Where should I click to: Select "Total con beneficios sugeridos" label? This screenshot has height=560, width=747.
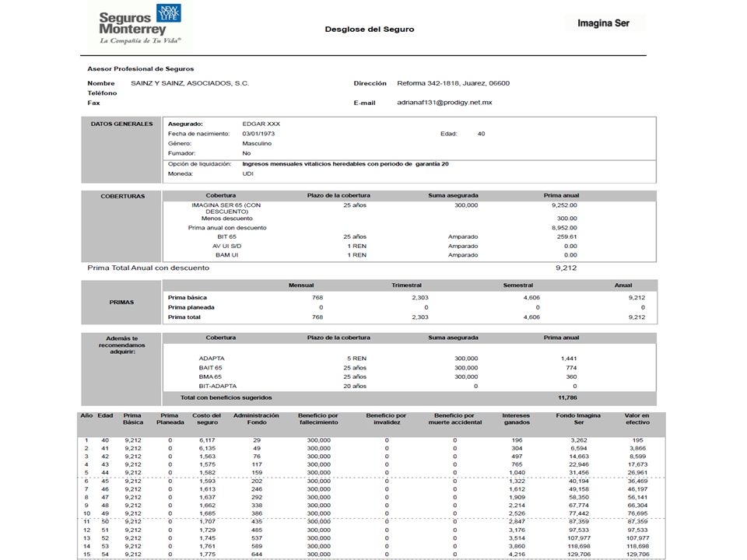[226, 397]
